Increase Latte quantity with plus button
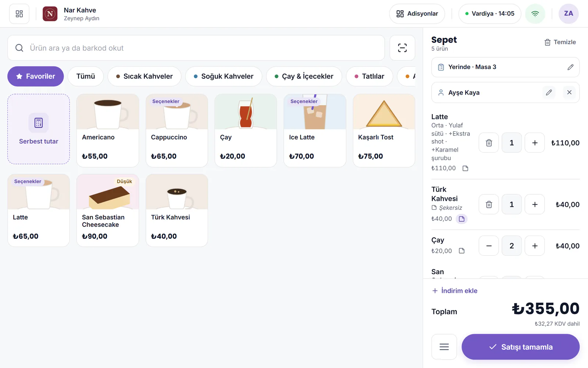The height and width of the screenshot is (368, 588). [x=535, y=143]
